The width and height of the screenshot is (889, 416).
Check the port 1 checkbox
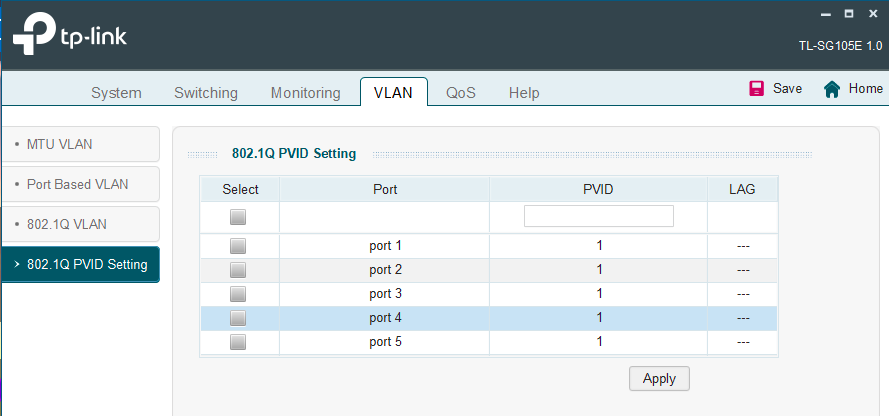click(x=238, y=246)
